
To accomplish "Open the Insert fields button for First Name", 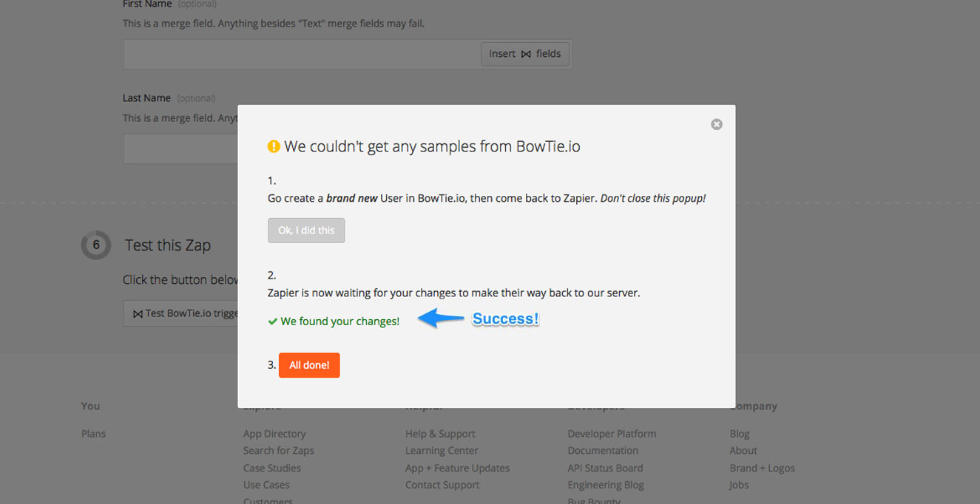I will point(525,54).
